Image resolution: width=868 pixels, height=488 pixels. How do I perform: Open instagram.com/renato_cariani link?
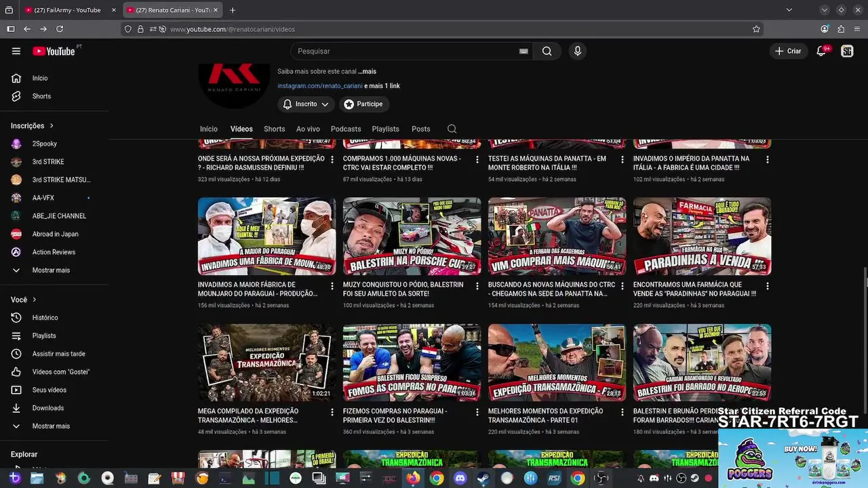coord(319,86)
